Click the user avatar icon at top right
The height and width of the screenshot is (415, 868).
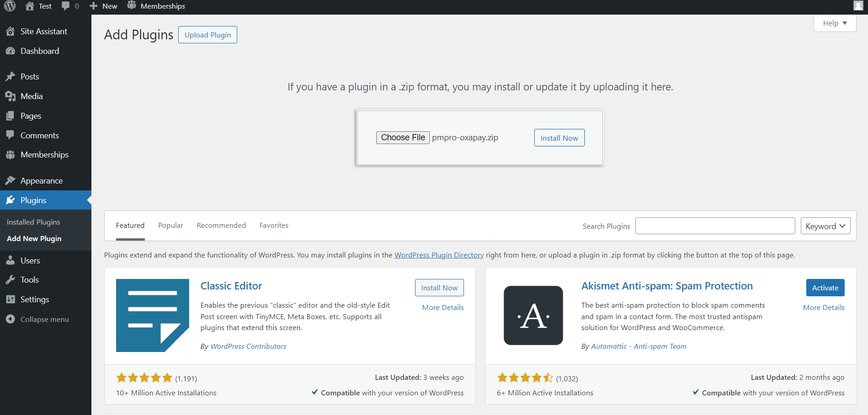click(x=858, y=6)
